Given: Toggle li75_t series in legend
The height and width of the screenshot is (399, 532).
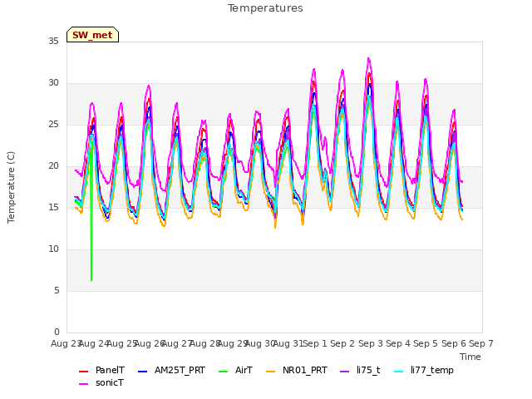Looking at the screenshot, I should point(360,370).
